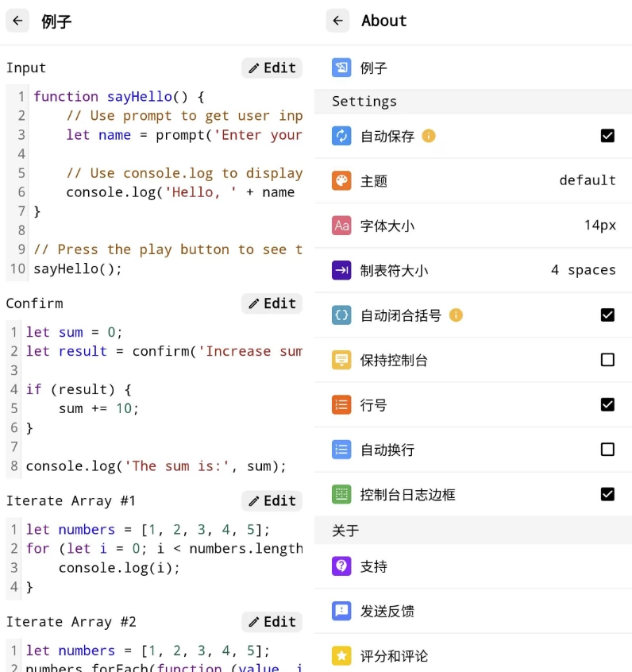The image size is (632, 672).
Task: Uncheck the 行号 checkbox
Action: (x=607, y=404)
